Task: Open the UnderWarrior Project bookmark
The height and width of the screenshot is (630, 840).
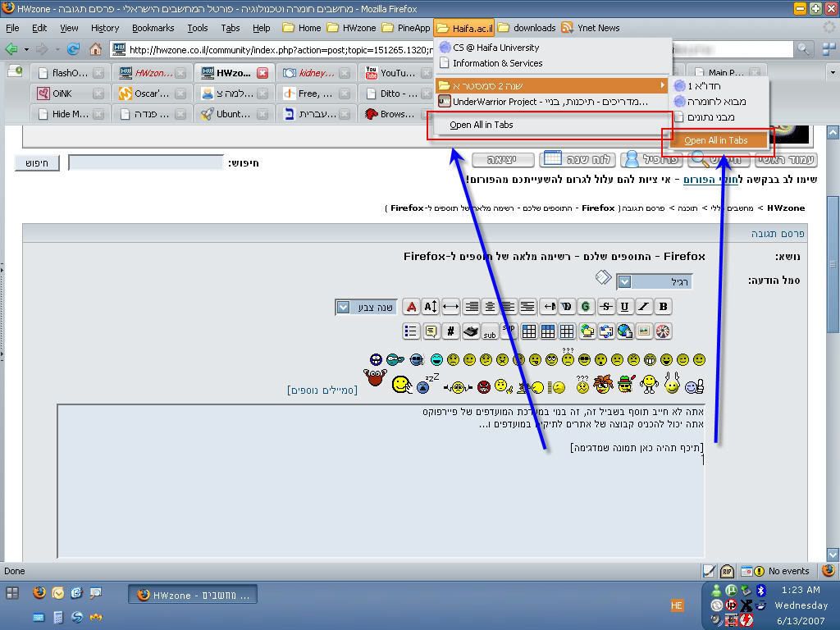Action: click(x=552, y=101)
